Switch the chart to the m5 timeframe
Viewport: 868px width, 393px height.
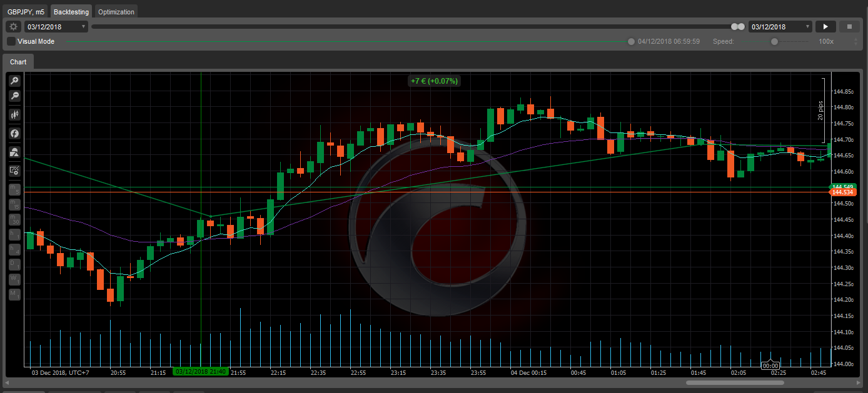[14, 189]
